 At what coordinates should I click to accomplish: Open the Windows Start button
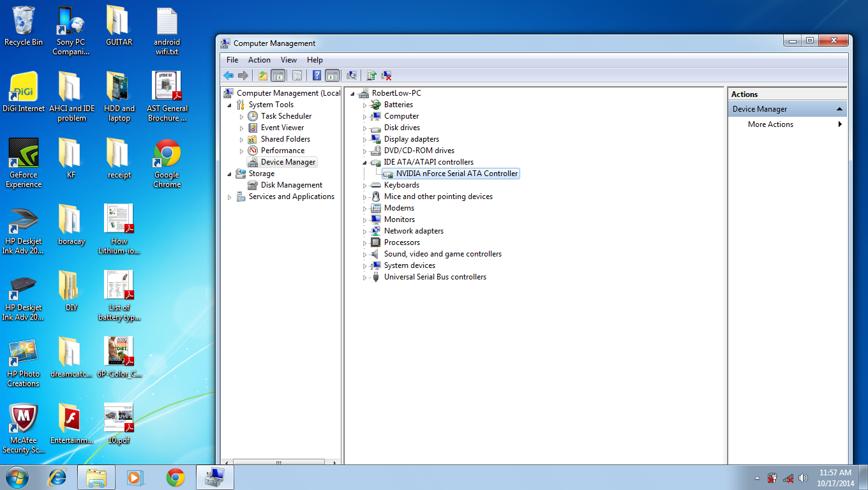click(x=18, y=477)
